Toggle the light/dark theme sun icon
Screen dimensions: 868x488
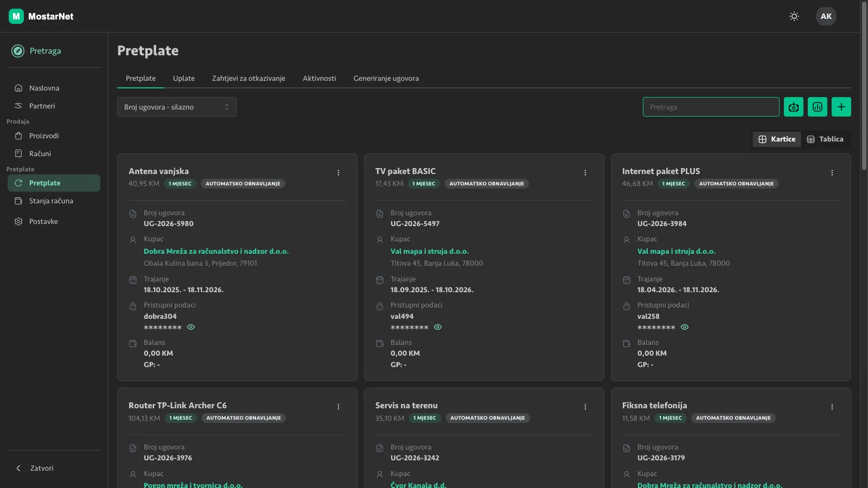[x=794, y=16]
